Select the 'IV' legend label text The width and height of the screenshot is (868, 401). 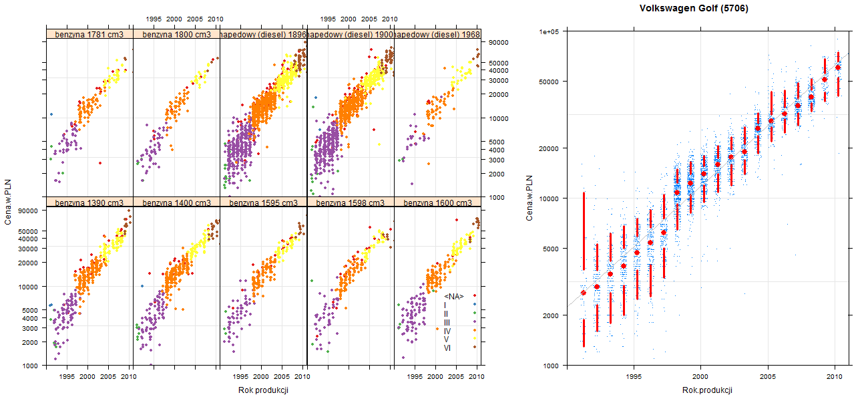tap(447, 331)
